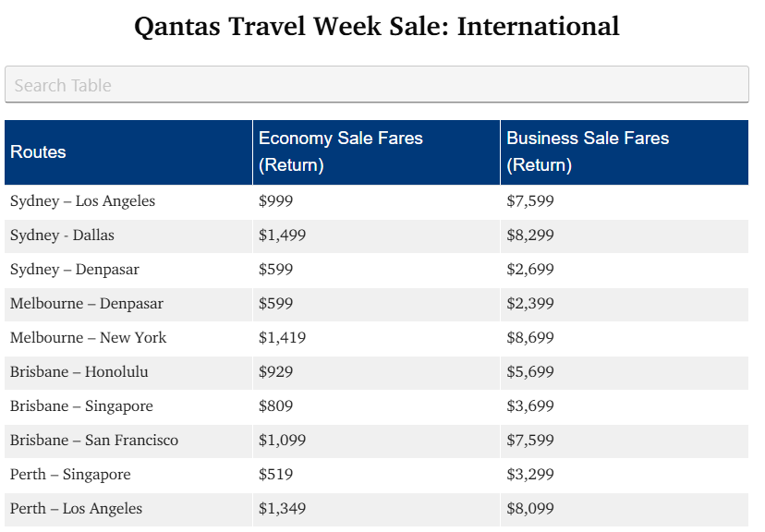Click the $519 economy fare cell
The width and height of the screenshot is (765, 532).
tap(276, 475)
